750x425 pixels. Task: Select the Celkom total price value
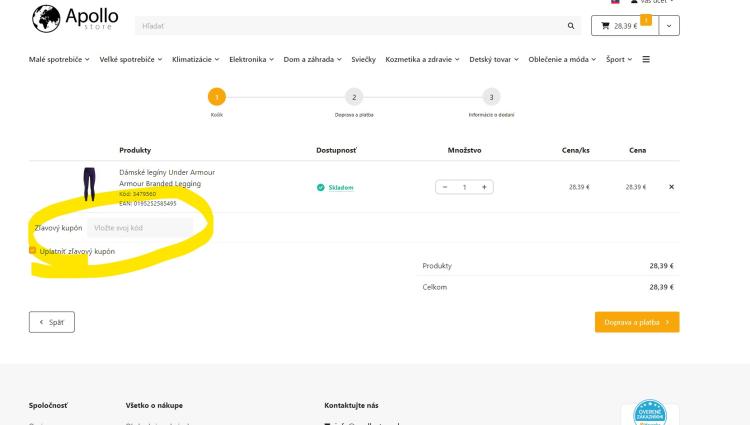click(662, 287)
